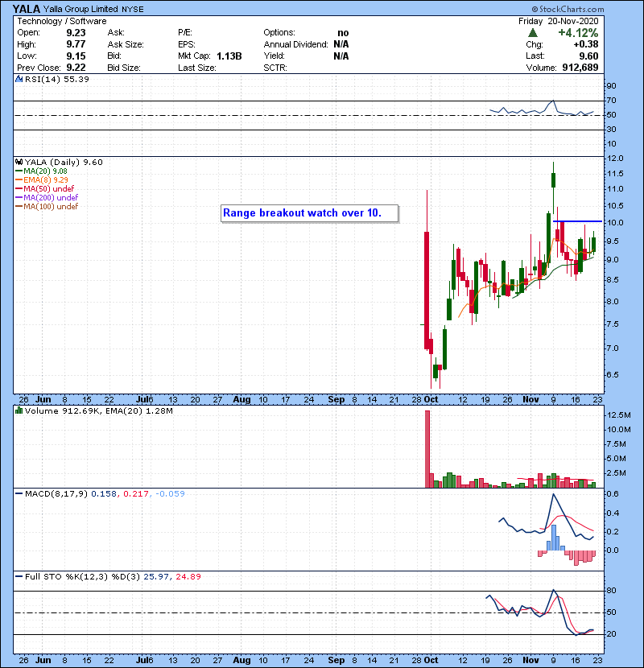Click the candlestick icon beside YALA (Daily)
Viewport: 644px width, 668px height.
[x=19, y=162]
